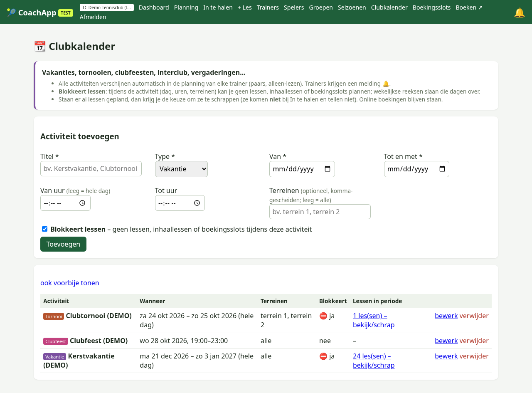Image resolution: width=532 pixels, height=393 pixels.
Task: Open the external Boeken link
Action: [469, 7]
